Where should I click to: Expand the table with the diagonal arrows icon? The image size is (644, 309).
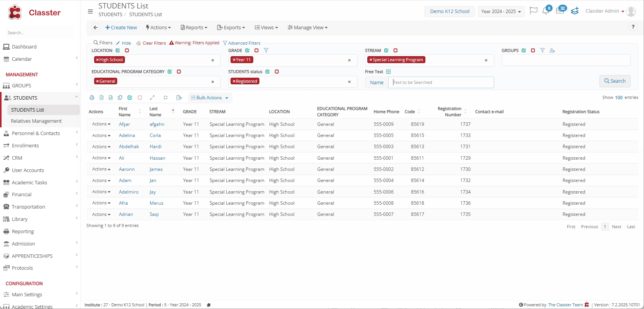152,98
